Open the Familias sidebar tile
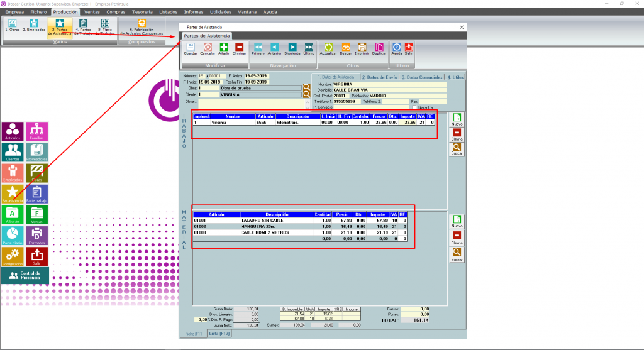Viewport: 644px width, 350px height. tap(36, 131)
